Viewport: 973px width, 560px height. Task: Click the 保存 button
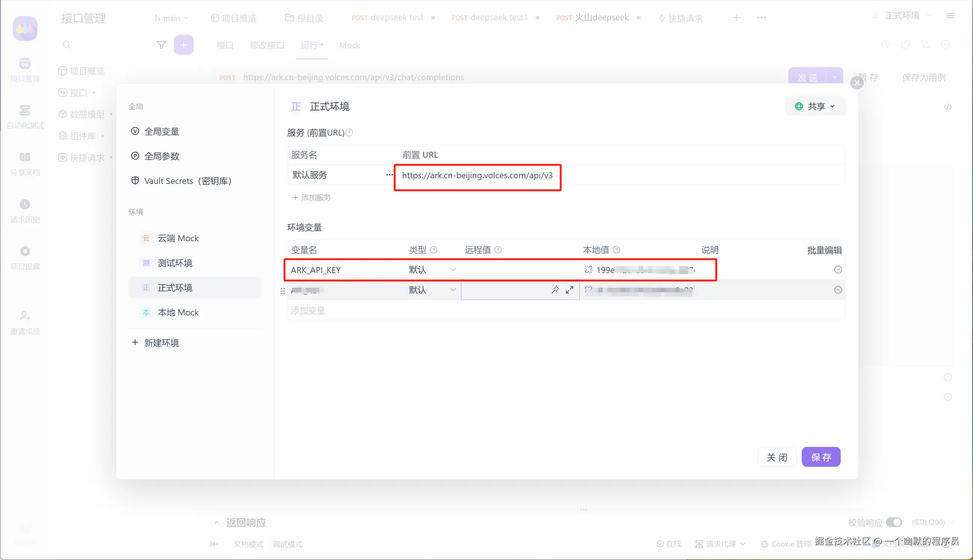[x=821, y=457]
